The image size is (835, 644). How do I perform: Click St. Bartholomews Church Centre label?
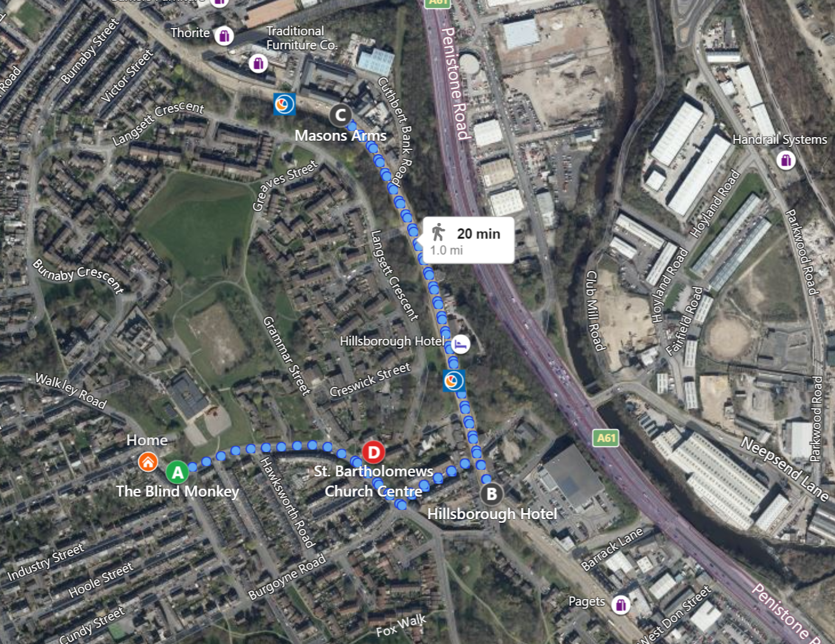(373, 481)
